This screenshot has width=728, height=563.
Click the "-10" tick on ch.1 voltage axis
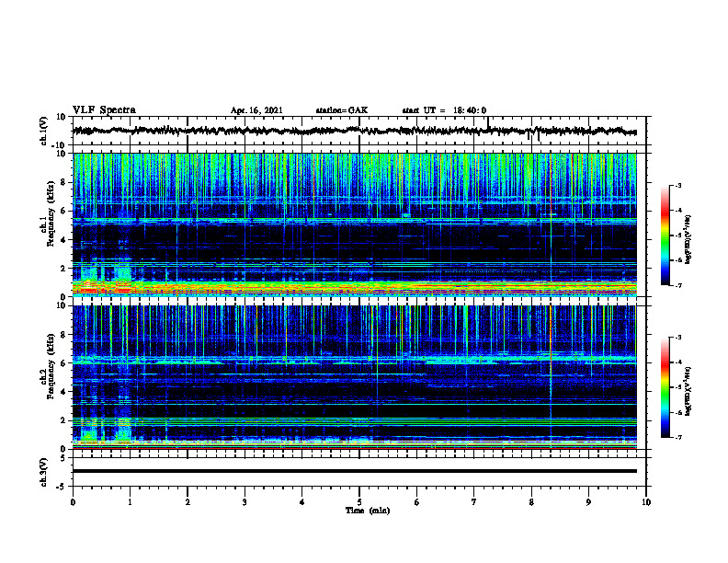pos(60,145)
